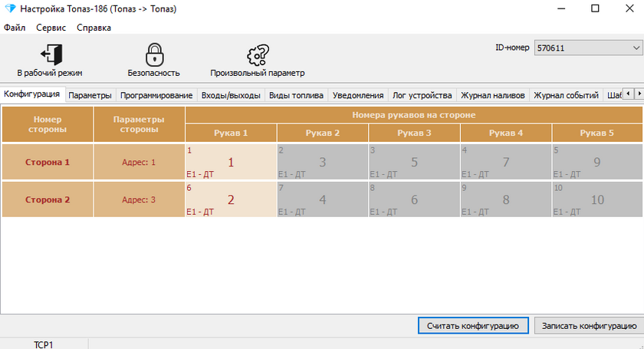Open the Сервис menu
The image size is (644, 349).
(x=51, y=28)
